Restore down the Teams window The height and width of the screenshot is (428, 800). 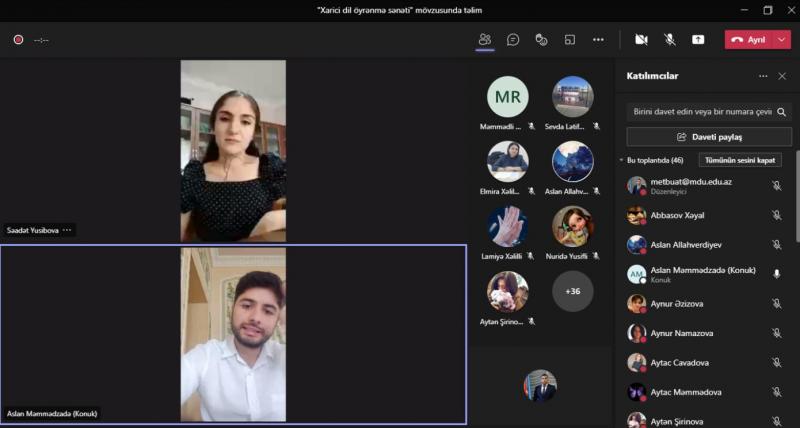(x=768, y=10)
